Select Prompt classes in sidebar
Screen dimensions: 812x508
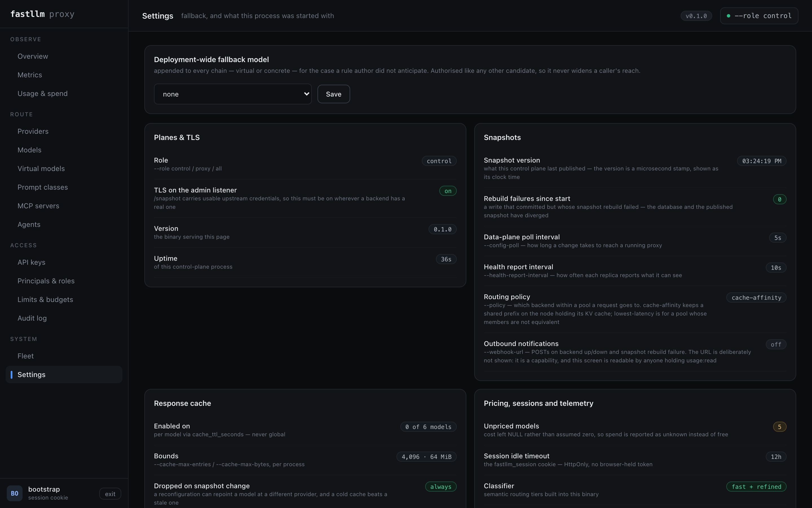click(x=64, y=187)
